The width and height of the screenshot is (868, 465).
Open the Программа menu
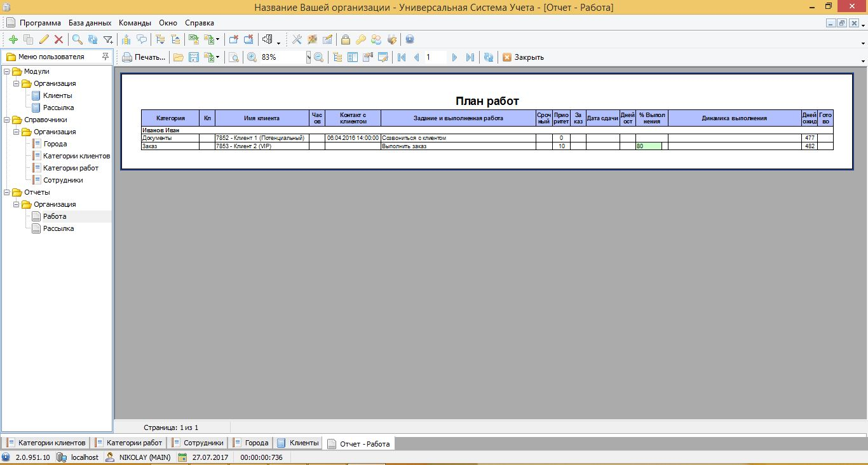click(40, 22)
